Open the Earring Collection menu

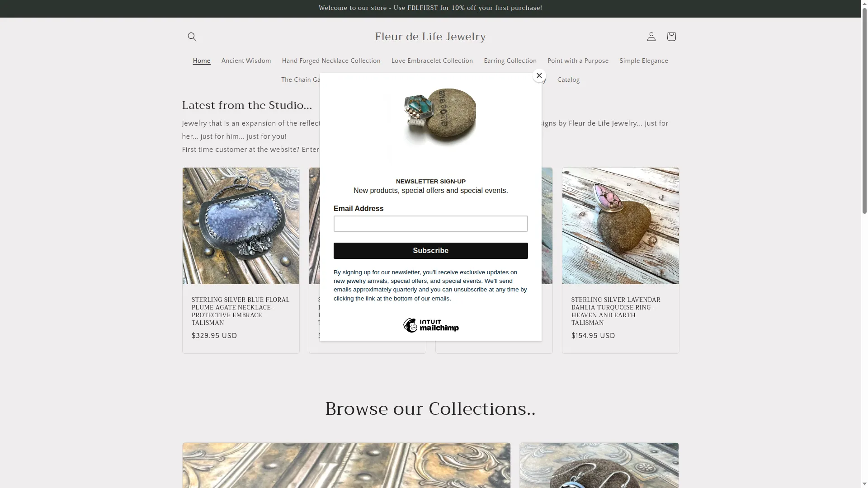click(510, 61)
